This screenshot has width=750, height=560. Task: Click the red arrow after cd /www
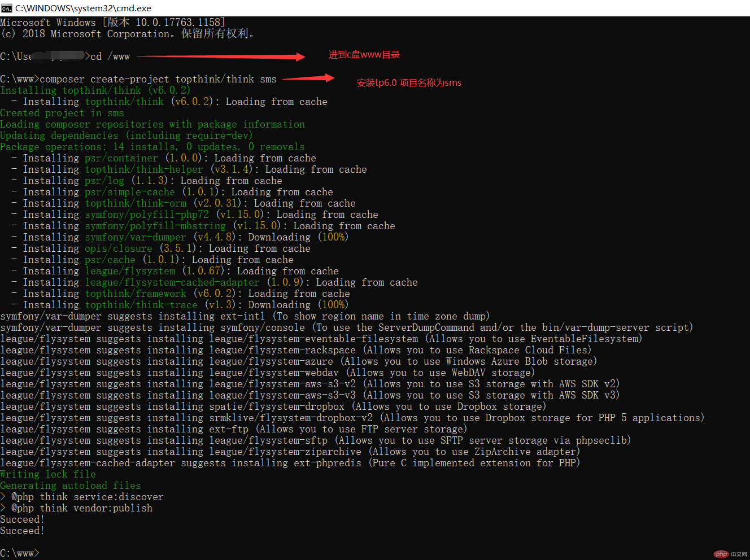pyautogui.click(x=221, y=56)
